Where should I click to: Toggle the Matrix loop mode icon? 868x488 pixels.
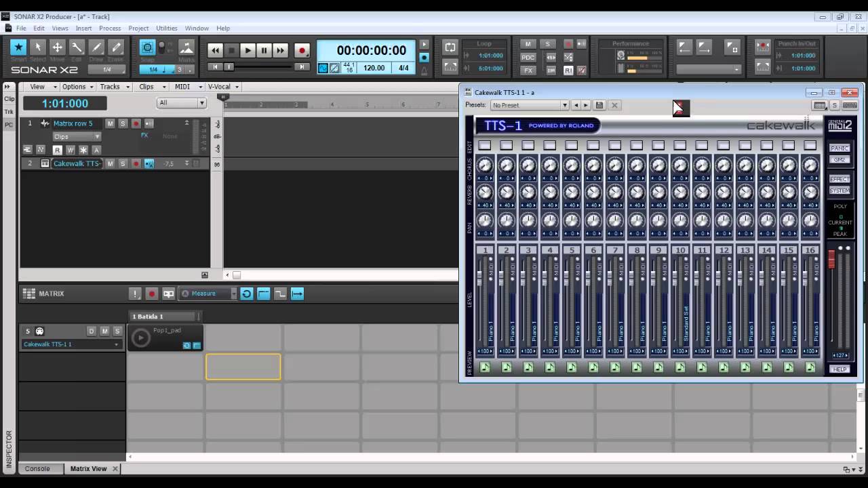(247, 293)
